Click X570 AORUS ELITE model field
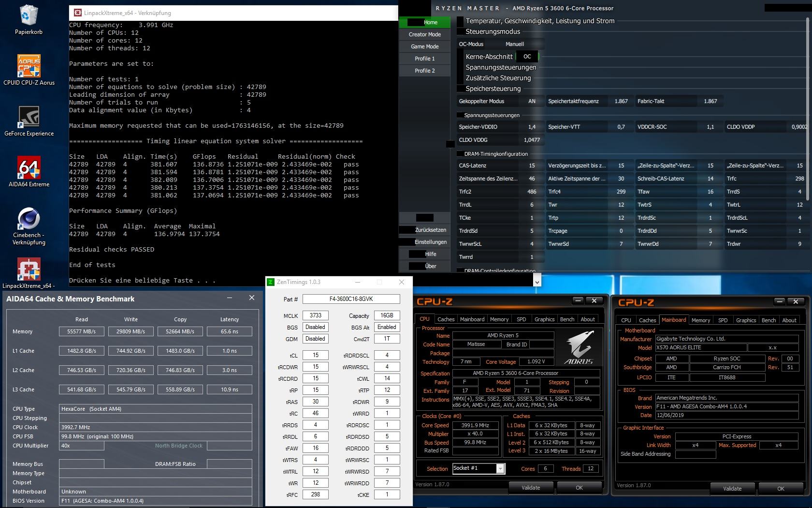The height and width of the screenshot is (508, 812). (x=700, y=347)
